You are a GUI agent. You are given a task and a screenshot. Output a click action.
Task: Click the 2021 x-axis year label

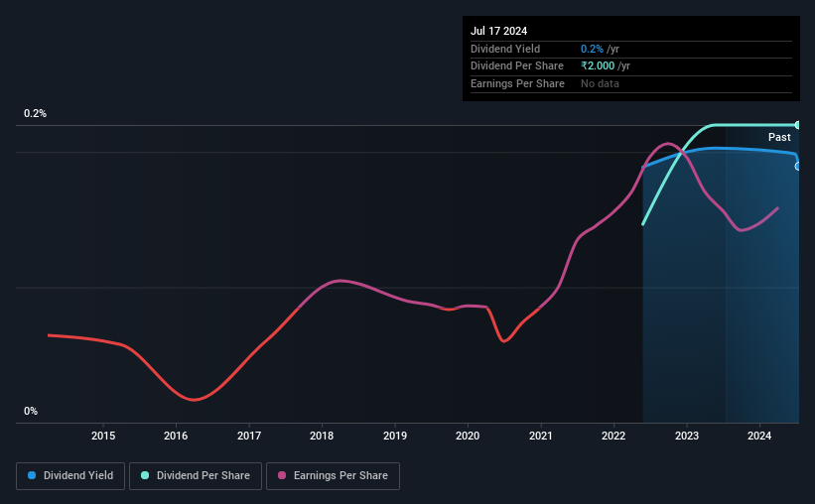pyautogui.click(x=541, y=436)
